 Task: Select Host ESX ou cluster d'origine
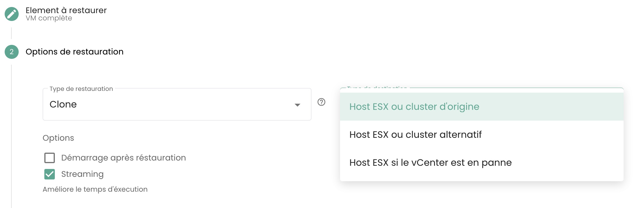pyautogui.click(x=414, y=107)
